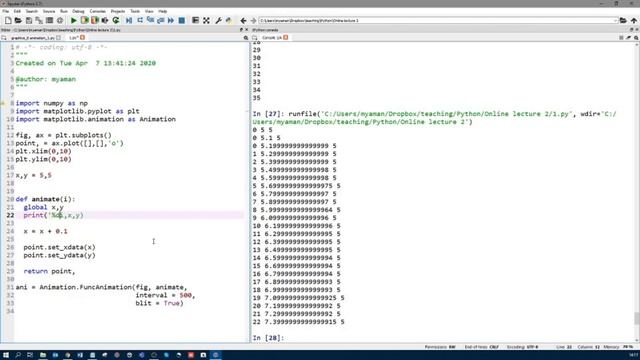Click End-of-lines CRLF in status bar
Image resolution: width=640 pixels, height=360 pixels.
point(482,347)
